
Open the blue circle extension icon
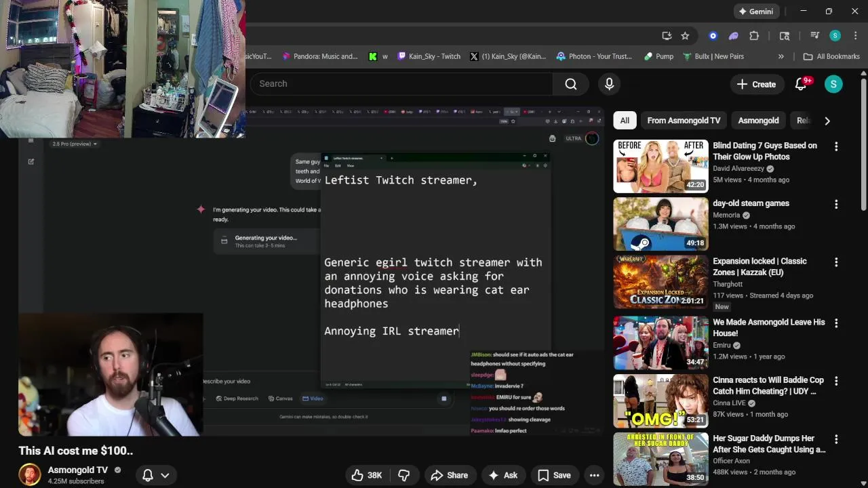[x=713, y=36]
